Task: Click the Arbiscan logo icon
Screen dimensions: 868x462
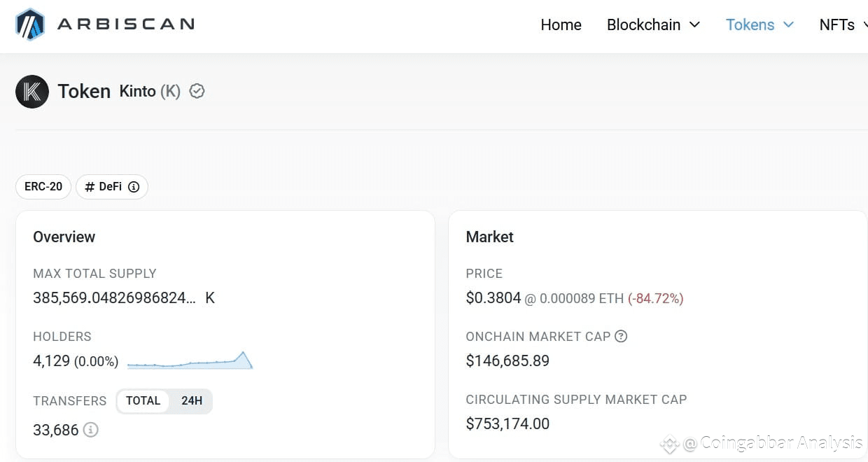Action: pos(30,24)
